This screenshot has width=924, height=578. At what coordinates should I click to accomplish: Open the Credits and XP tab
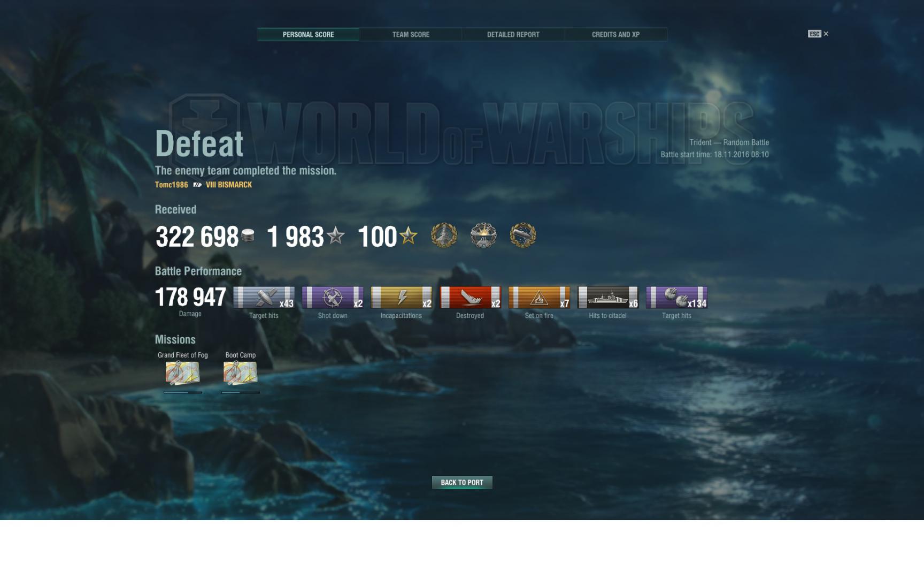click(x=615, y=34)
